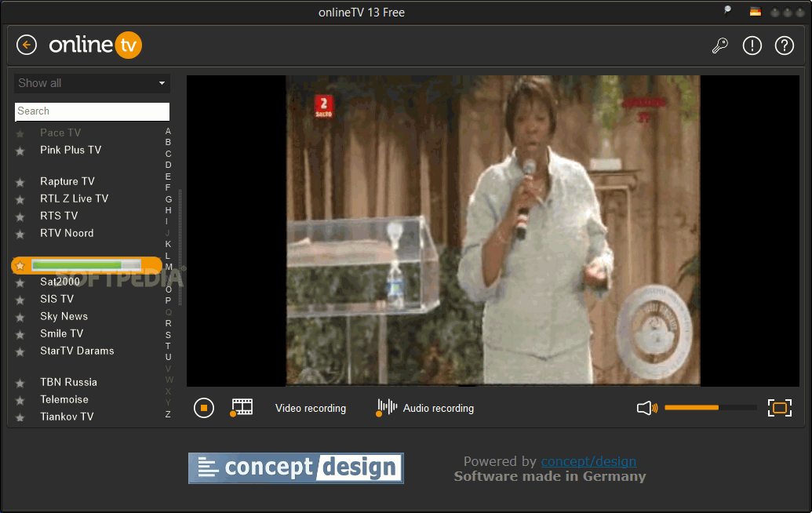Favorite Pink Plus TV with its star
The height and width of the screenshot is (513, 812).
pyautogui.click(x=20, y=151)
